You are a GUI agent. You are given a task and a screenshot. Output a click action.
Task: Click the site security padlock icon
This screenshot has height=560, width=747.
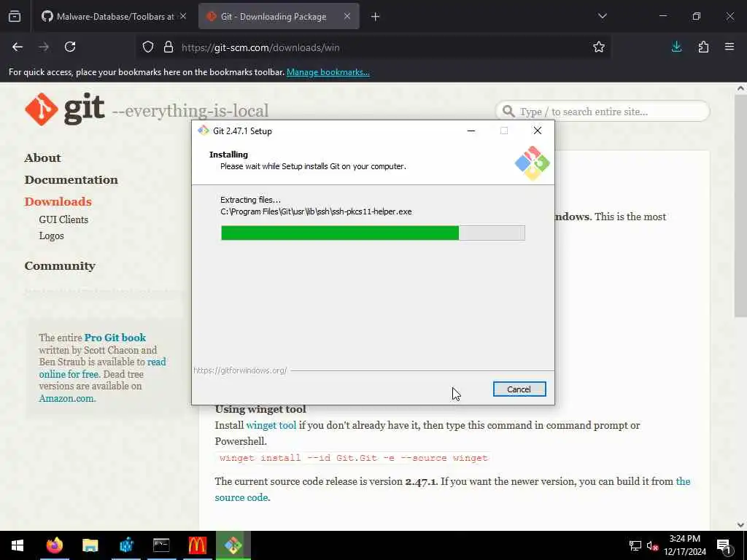[x=169, y=47]
